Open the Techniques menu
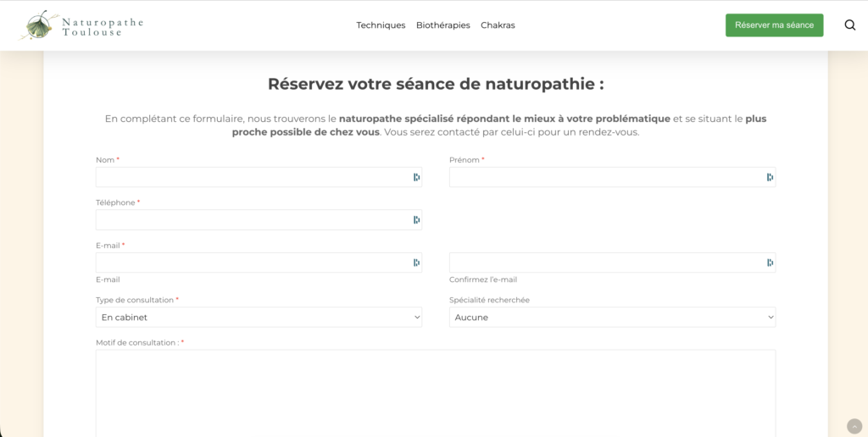 [x=381, y=25]
